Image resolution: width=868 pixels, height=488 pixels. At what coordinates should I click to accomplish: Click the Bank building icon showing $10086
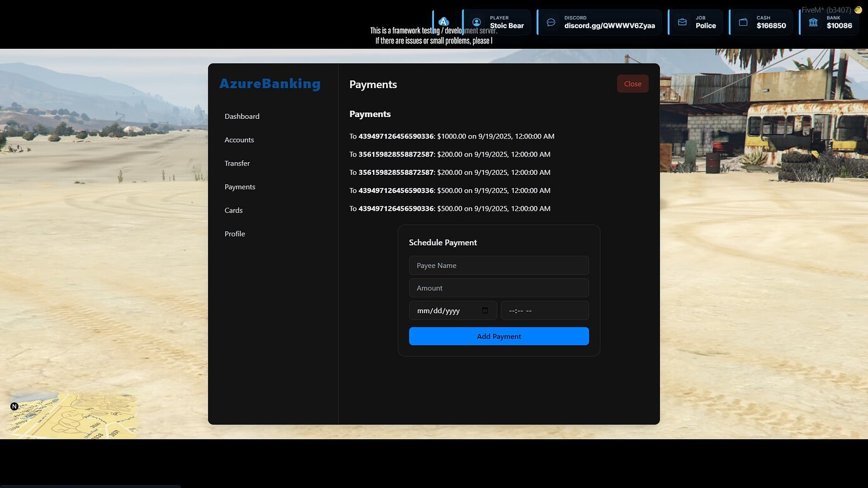[813, 21]
